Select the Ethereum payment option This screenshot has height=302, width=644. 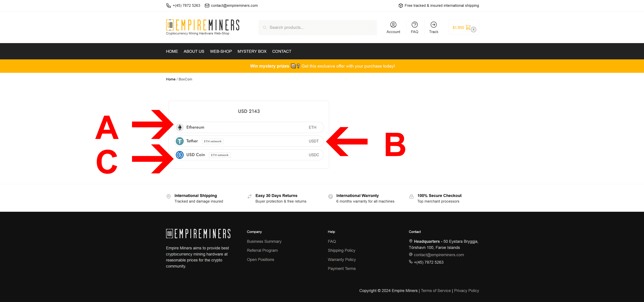point(248,127)
